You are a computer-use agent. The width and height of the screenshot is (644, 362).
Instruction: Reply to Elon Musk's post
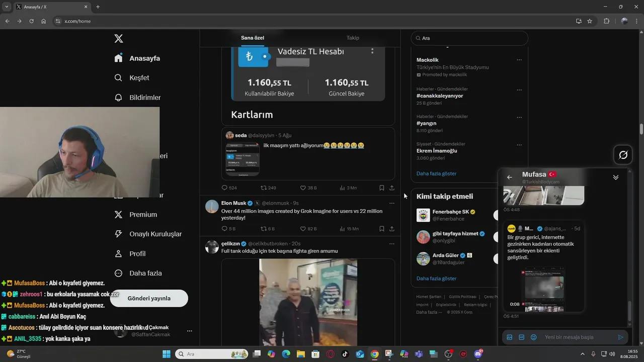(x=228, y=229)
